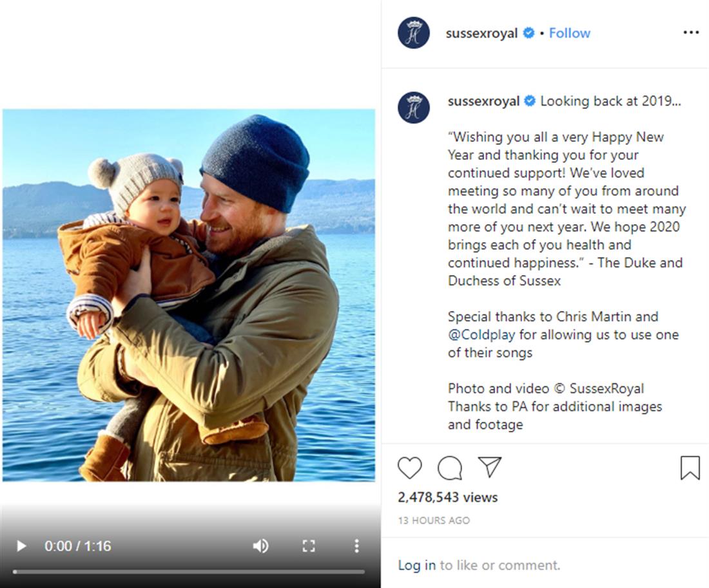This screenshot has height=588, width=709.
Task: Mute the video volume
Action: [260, 546]
